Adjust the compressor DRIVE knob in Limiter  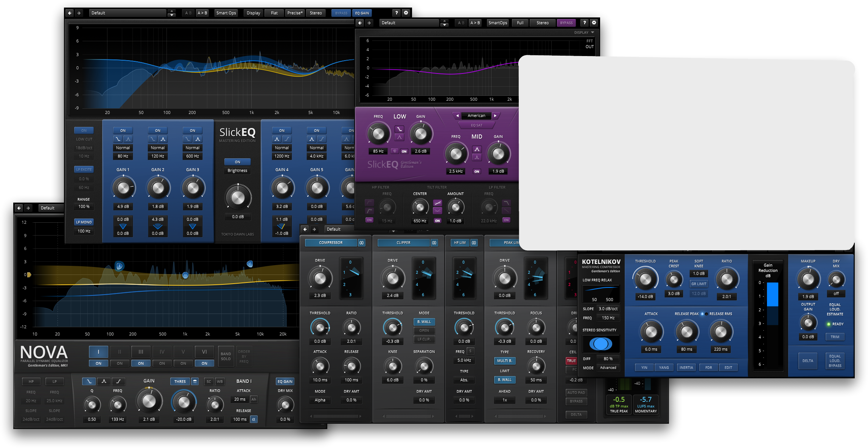pyautogui.click(x=320, y=278)
